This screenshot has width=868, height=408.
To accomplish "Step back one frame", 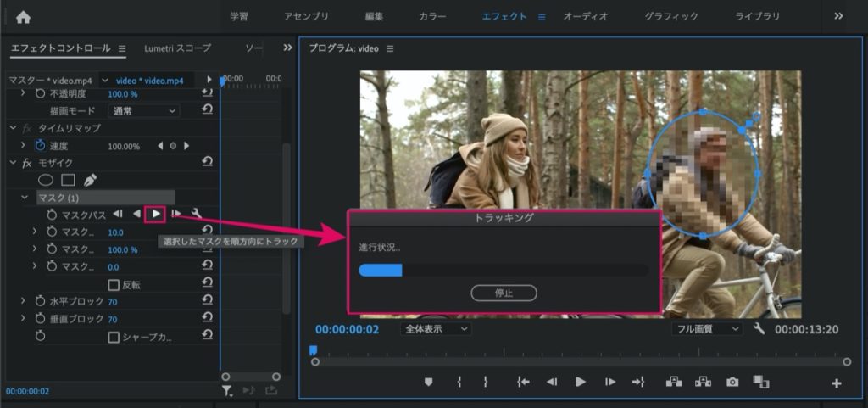I will [552, 382].
